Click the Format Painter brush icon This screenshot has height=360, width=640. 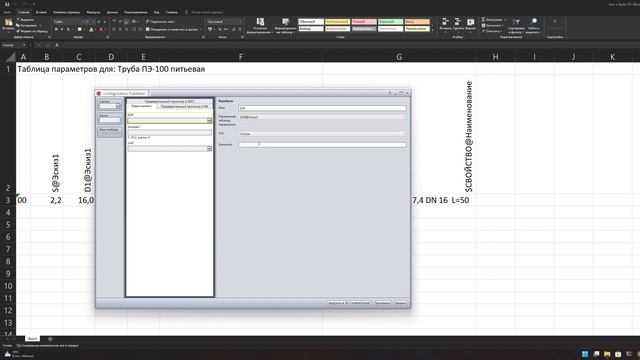[18, 31]
